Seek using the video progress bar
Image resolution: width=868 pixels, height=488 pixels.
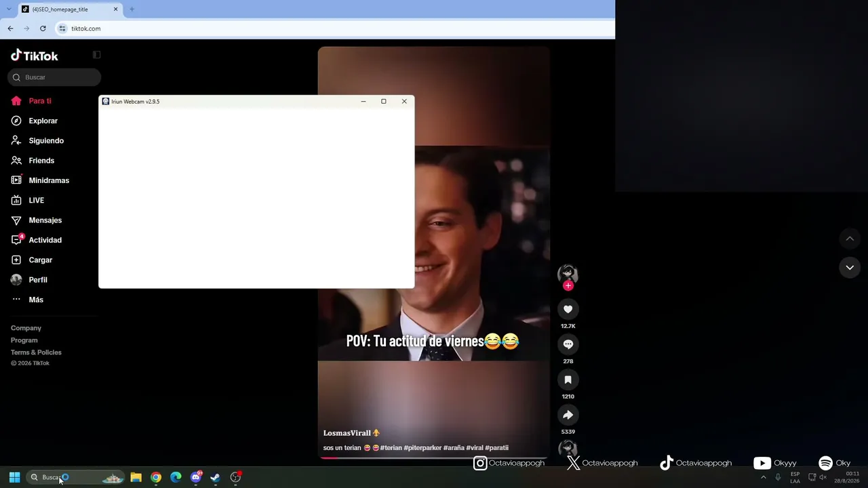(x=434, y=457)
